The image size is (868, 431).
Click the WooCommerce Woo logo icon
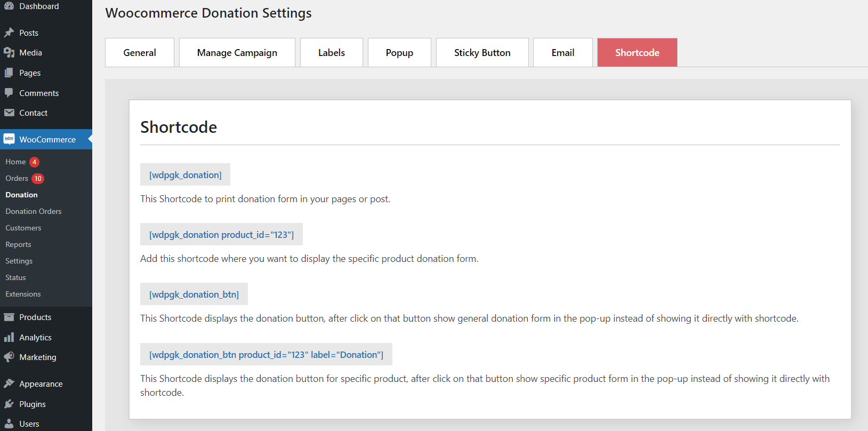(9, 139)
